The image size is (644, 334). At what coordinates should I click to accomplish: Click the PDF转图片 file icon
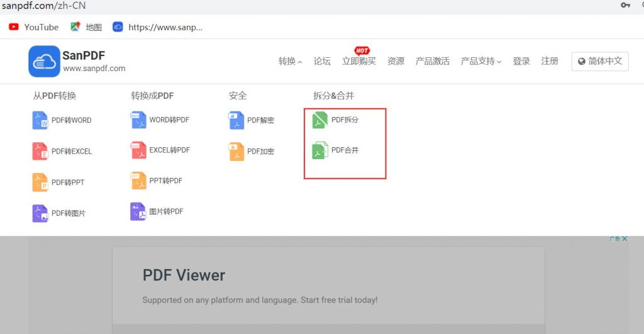pyautogui.click(x=40, y=213)
